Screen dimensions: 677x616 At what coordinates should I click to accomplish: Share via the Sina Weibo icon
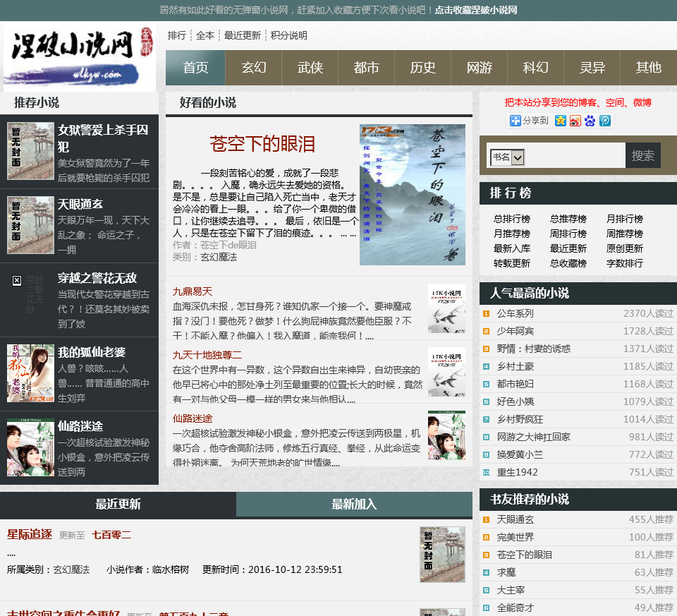pyautogui.click(x=575, y=121)
